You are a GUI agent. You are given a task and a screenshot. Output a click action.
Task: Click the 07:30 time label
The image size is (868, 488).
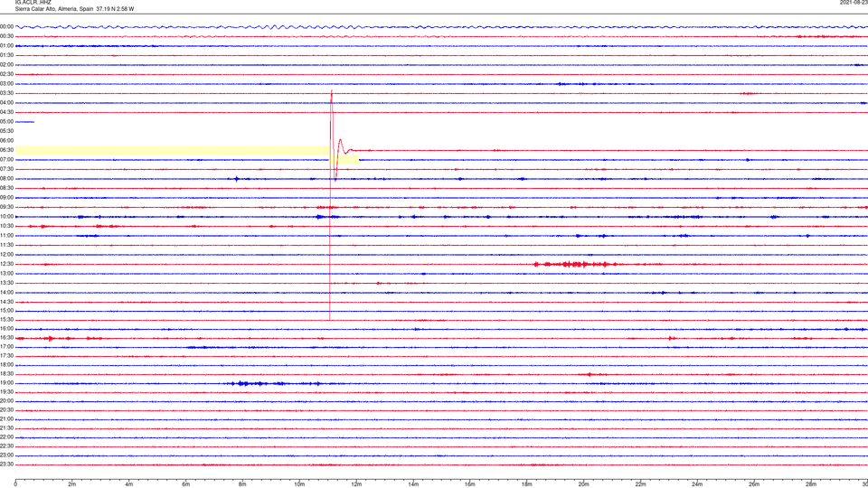[6, 169]
